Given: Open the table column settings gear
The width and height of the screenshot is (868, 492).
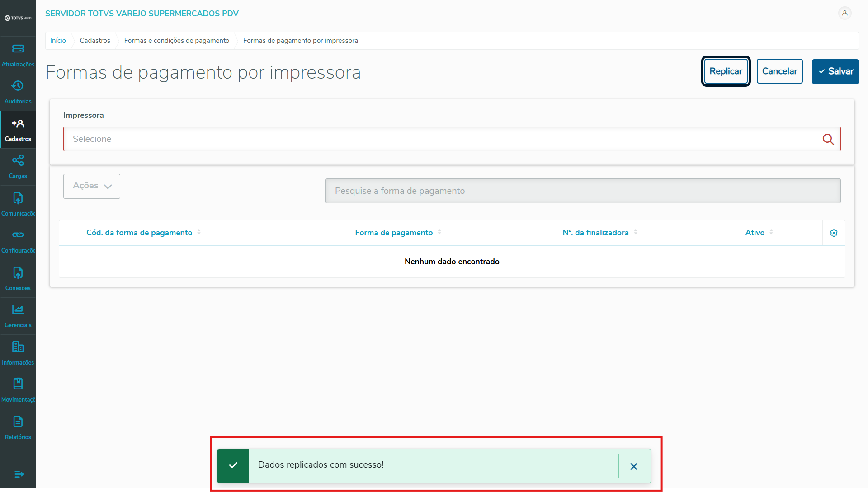Looking at the screenshot, I should point(834,233).
